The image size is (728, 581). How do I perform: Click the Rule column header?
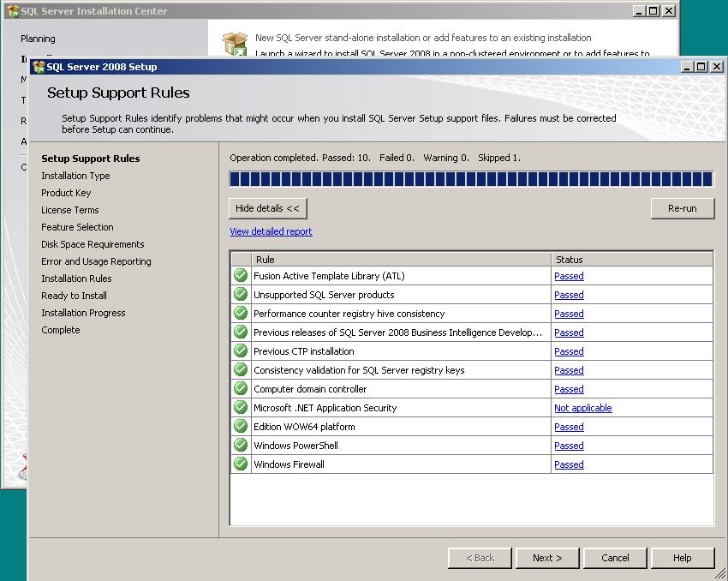[x=401, y=260]
